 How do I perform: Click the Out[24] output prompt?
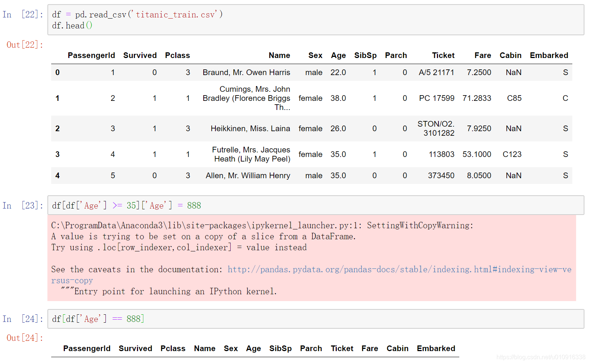coord(25,338)
